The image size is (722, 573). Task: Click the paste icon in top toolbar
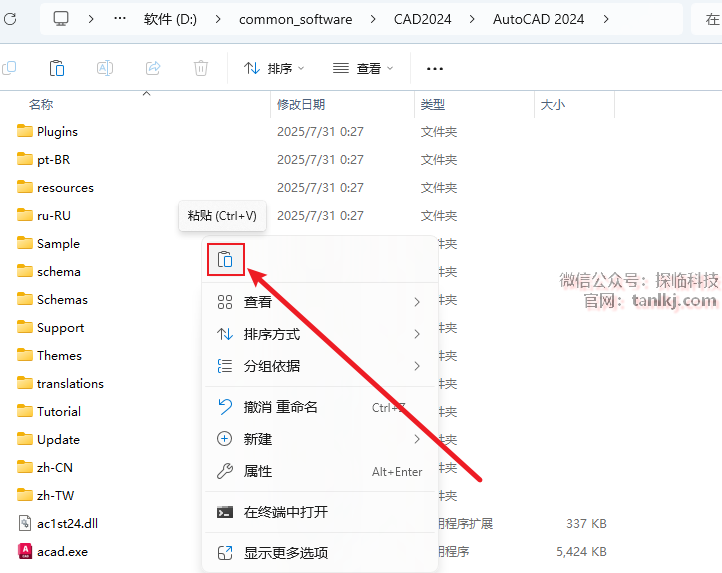[57, 68]
